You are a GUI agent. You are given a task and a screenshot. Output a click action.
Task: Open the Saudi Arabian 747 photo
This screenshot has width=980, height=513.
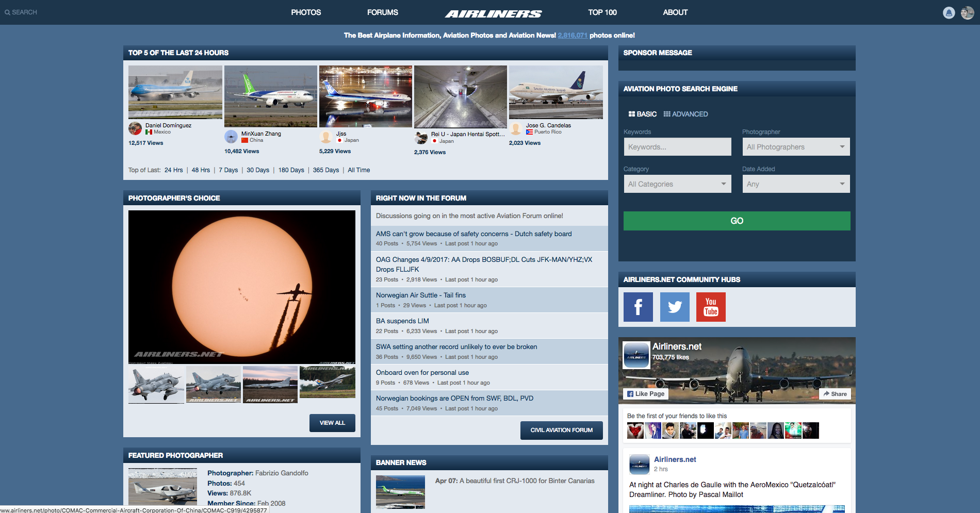556,92
